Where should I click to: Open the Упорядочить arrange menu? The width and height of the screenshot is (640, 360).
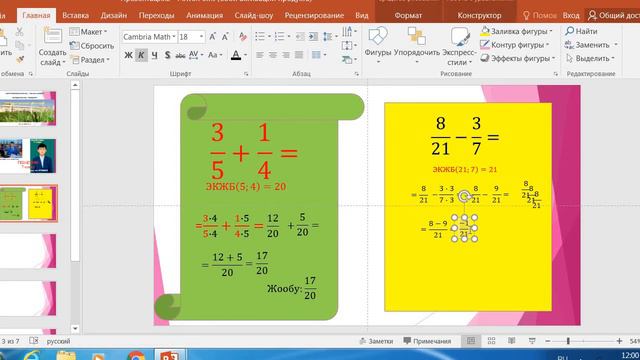[417, 46]
